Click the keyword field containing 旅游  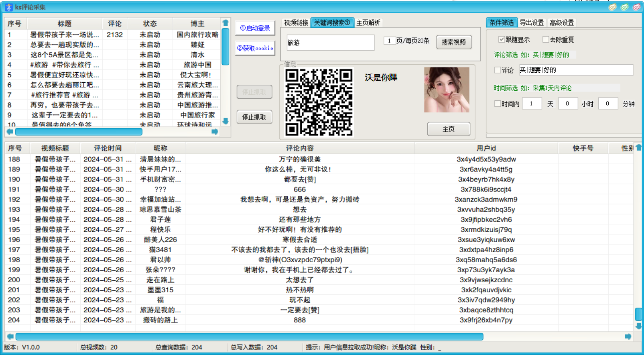point(331,43)
